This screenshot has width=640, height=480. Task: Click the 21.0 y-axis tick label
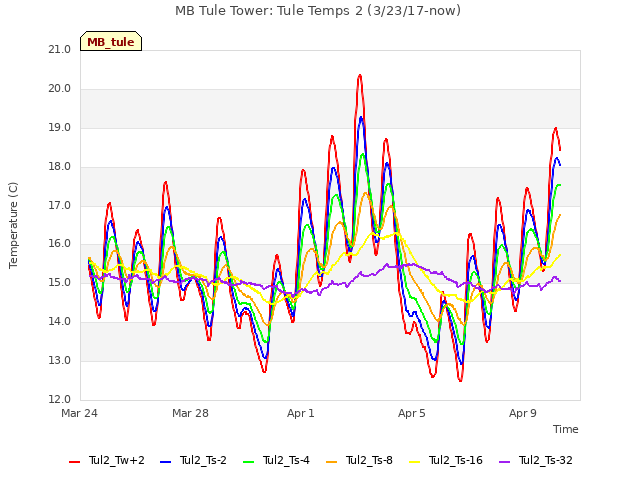point(60,50)
